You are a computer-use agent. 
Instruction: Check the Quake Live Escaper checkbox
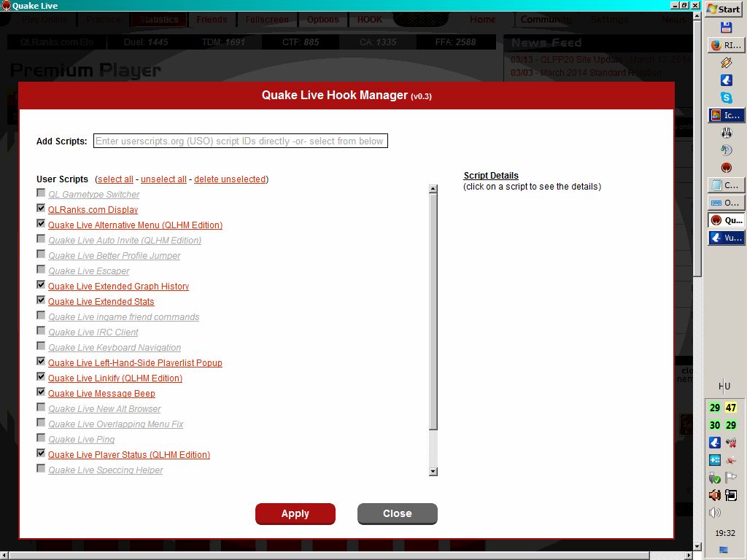pyautogui.click(x=41, y=269)
